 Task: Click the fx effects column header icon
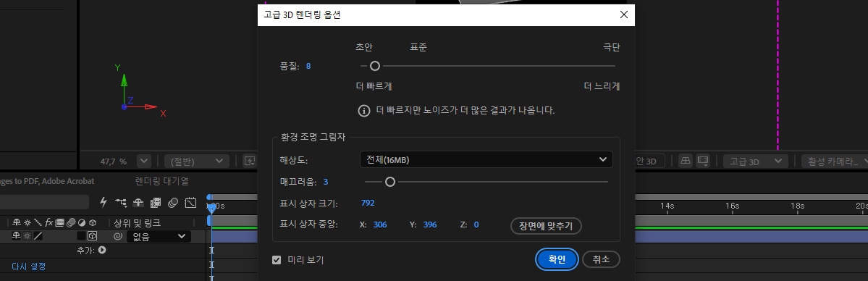click(49, 223)
